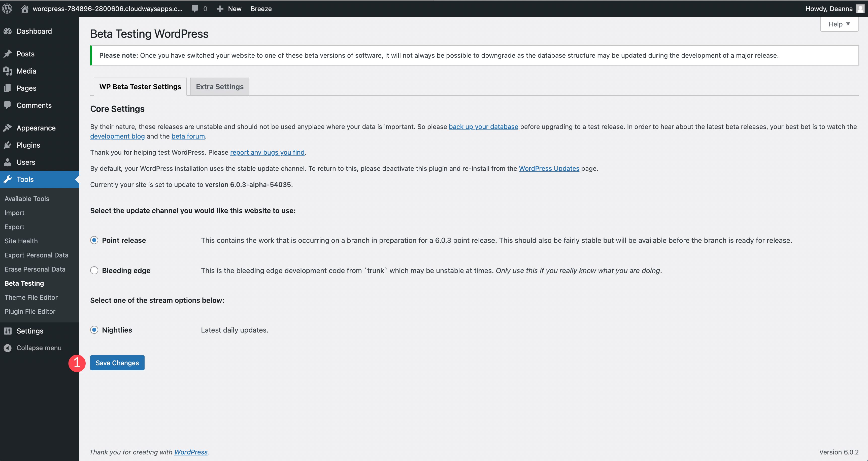The image size is (868, 461).
Task: Click the Tools icon in sidebar
Action: tap(8, 179)
